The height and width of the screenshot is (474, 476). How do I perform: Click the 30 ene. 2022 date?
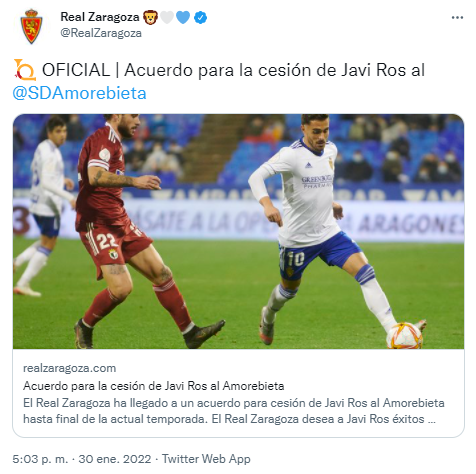point(115,459)
